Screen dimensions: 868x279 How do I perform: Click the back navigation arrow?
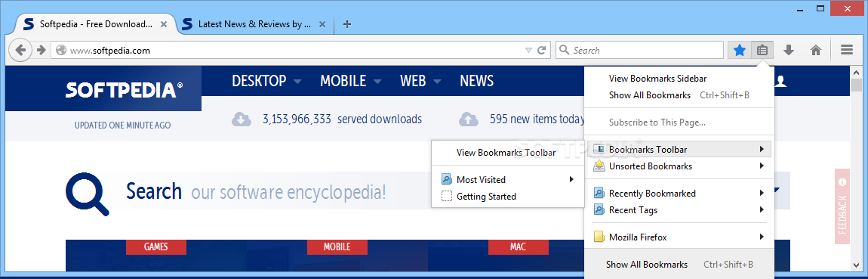tap(20, 50)
